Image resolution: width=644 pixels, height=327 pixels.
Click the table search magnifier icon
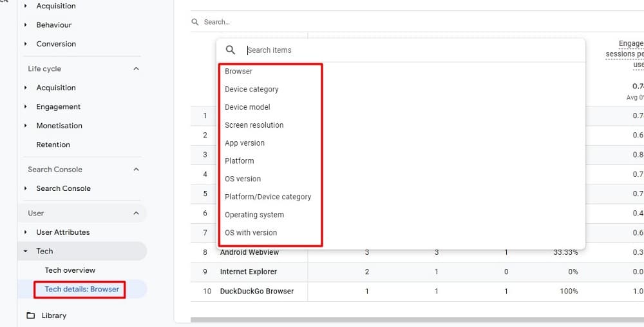(x=195, y=22)
